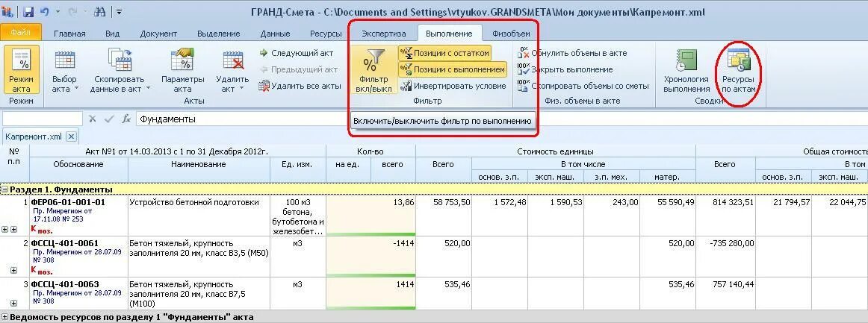This screenshot has width=868, height=323.
Task: Open the Customize Quick Access Toolbar arrow
Action: [119, 12]
